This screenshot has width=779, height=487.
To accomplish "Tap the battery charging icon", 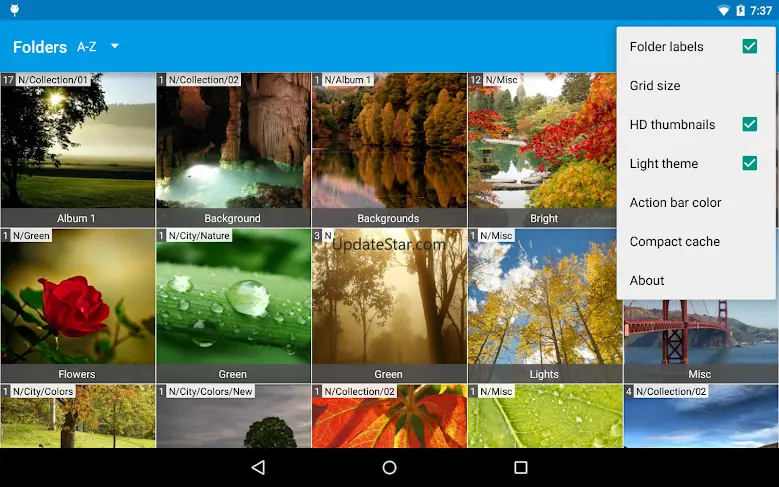I will [x=740, y=10].
